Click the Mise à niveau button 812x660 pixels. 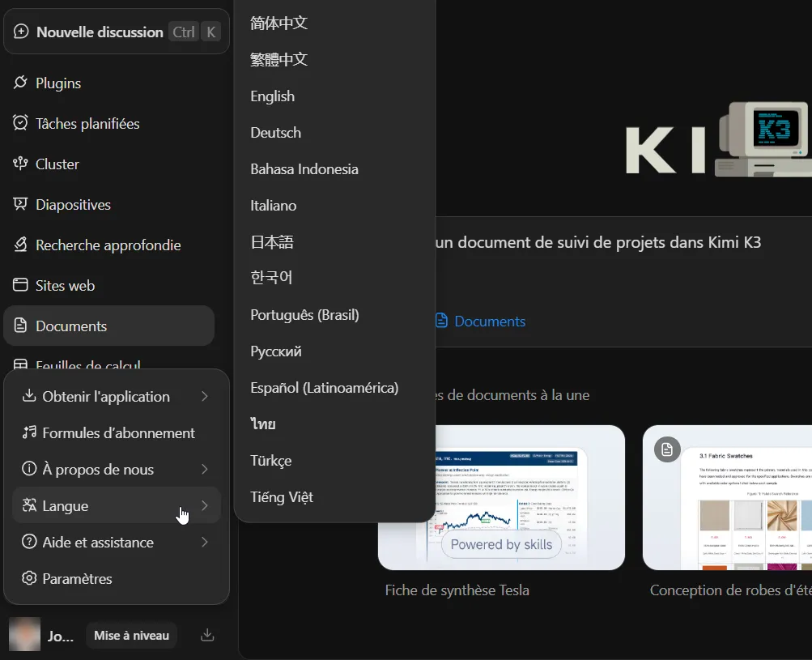click(x=131, y=635)
